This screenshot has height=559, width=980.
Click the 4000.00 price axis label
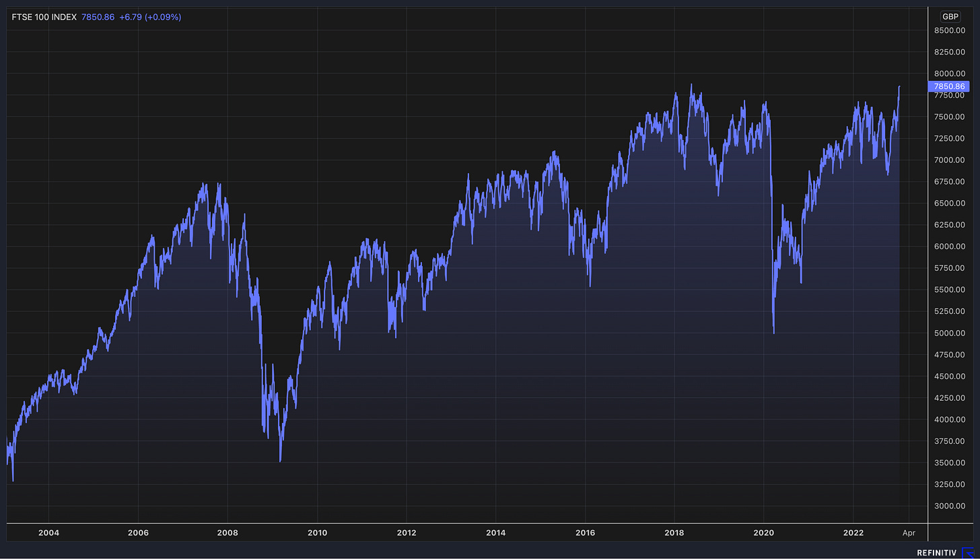pyautogui.click(x=950, y=420)
